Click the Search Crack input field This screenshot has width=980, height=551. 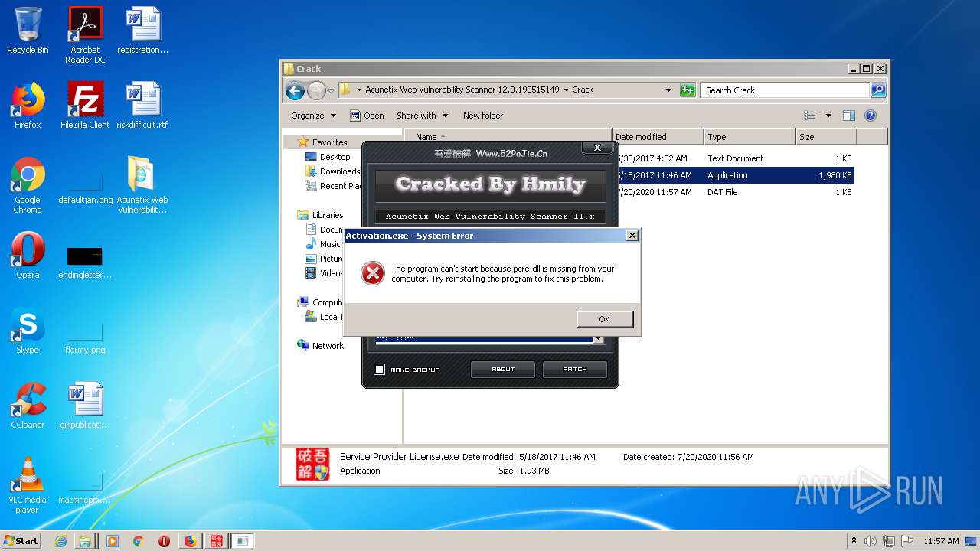point(786,90)
